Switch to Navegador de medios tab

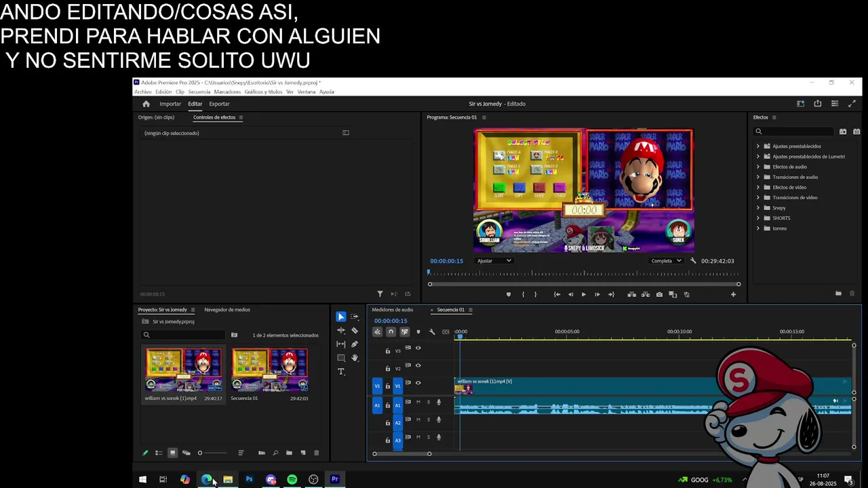pos(227,310)
